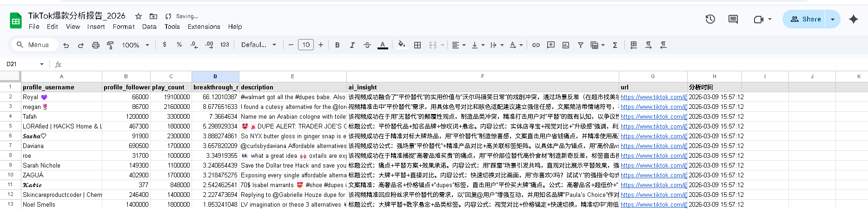The image size is (868, 209).
Task: Redo the last action
Action: coord(81,45)
